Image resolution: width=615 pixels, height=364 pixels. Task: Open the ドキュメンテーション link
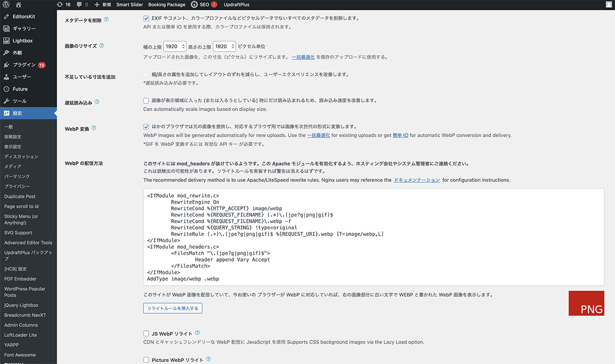(416, 180)
